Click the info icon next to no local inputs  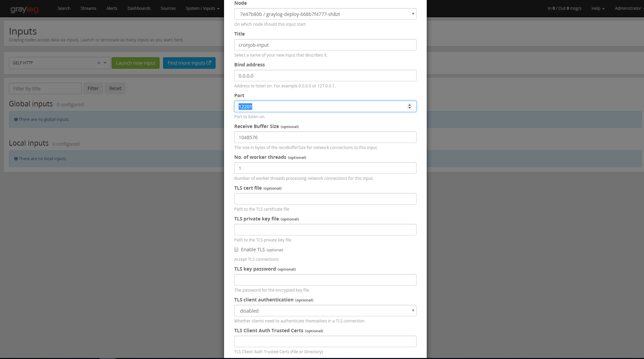click(x=16, y=159)
